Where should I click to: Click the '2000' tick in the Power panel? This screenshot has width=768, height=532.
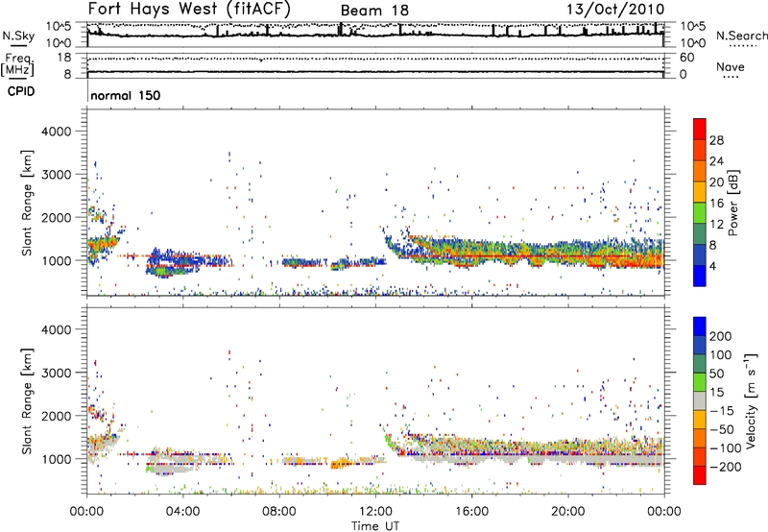click(57, 217)
